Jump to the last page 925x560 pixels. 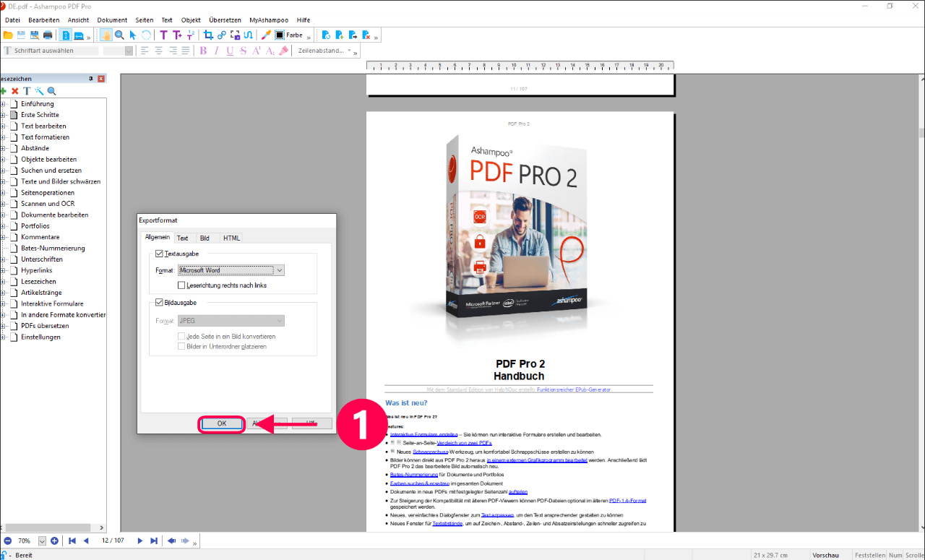(x=153, y=540)
